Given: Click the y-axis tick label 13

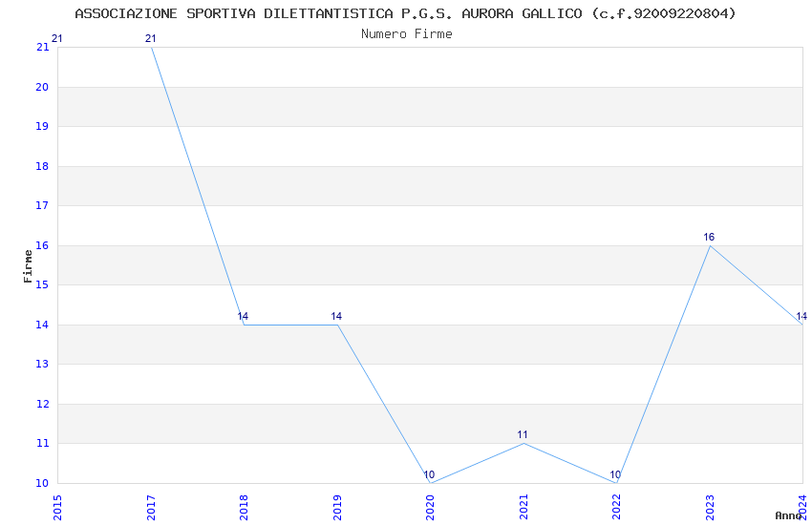Looking at the screenshot, I should (x=42, y=364).
